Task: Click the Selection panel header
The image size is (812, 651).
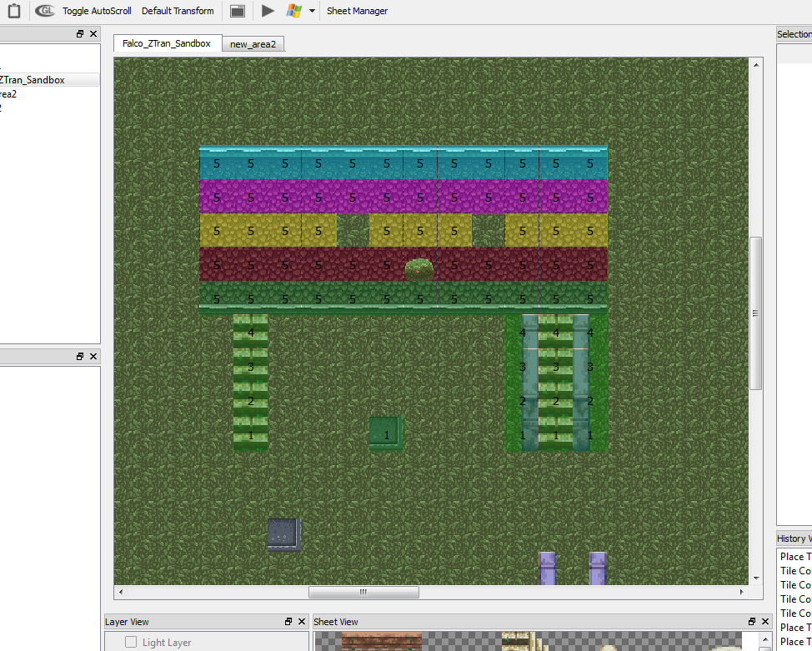Action: (794, 33)
